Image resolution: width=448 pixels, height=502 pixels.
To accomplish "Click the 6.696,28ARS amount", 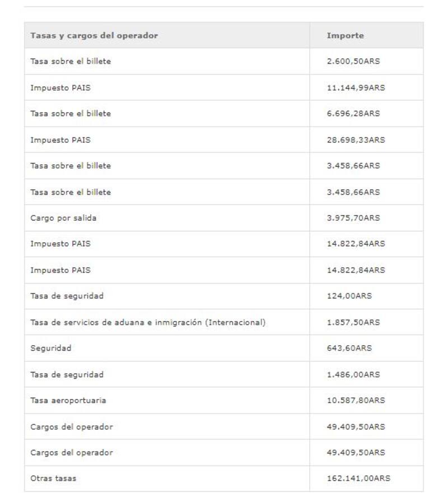I will click(353, 113).
